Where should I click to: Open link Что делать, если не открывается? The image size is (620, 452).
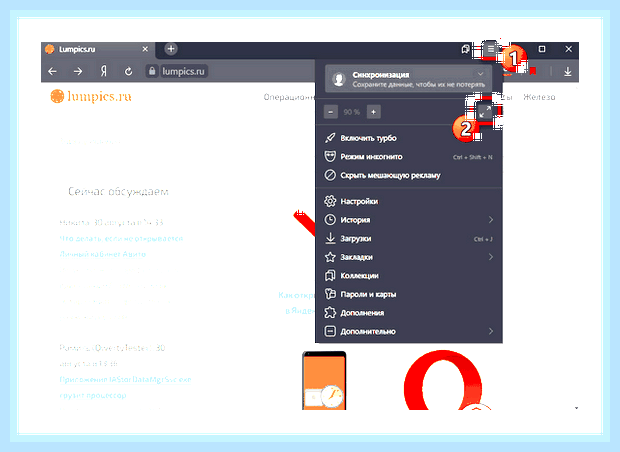(x=121, y=238)
